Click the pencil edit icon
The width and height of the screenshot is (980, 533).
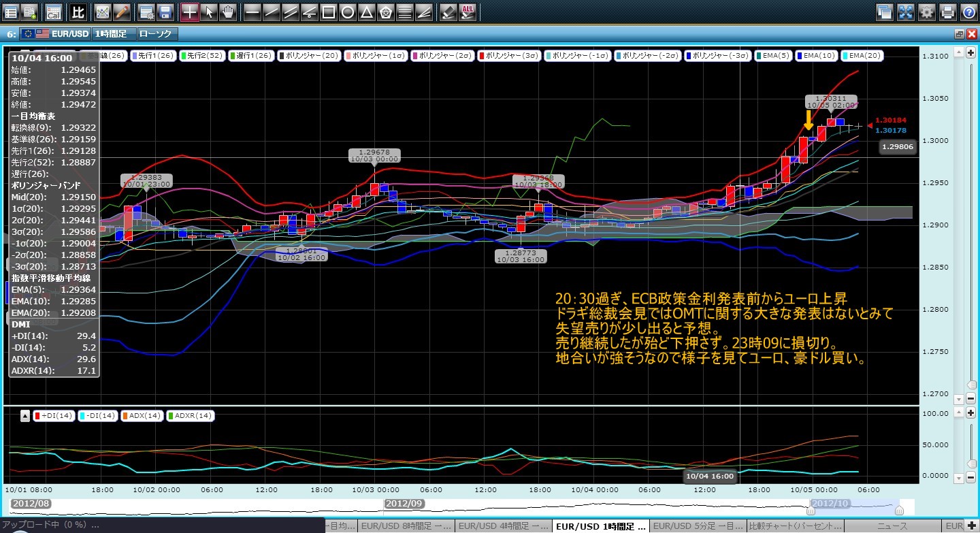point(122,12)
